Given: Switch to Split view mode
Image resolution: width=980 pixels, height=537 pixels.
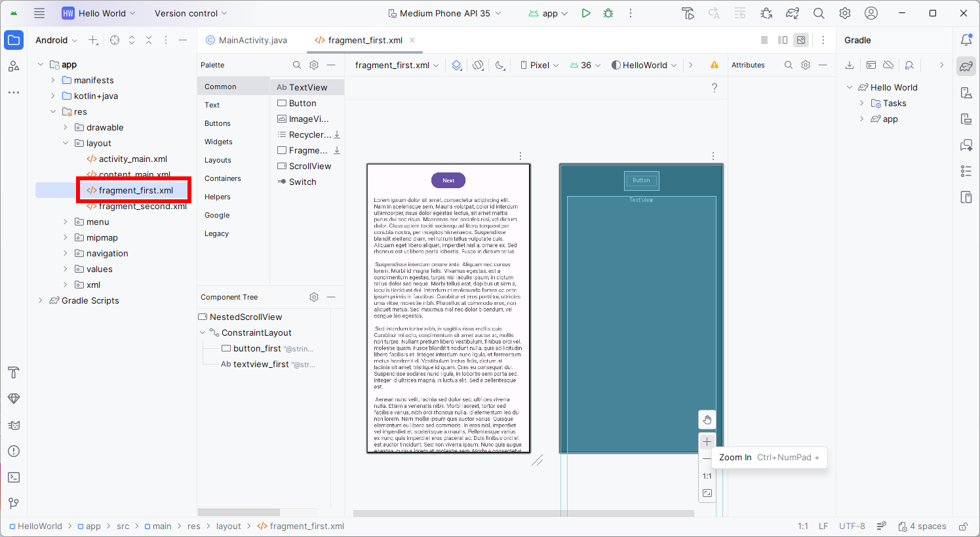Looking at the screenshot, I should (x=782, y=40).
